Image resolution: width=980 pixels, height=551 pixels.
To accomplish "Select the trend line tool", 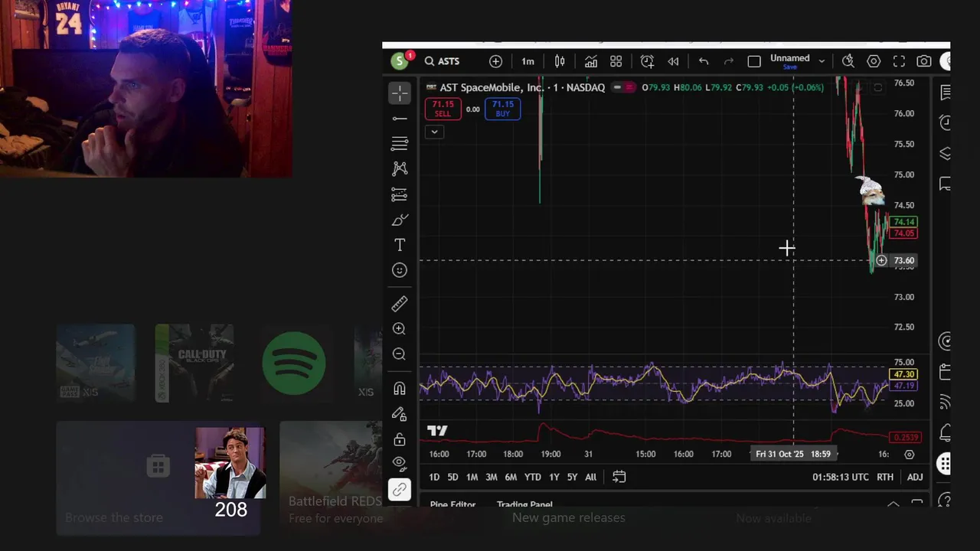I will pos(400,119).
